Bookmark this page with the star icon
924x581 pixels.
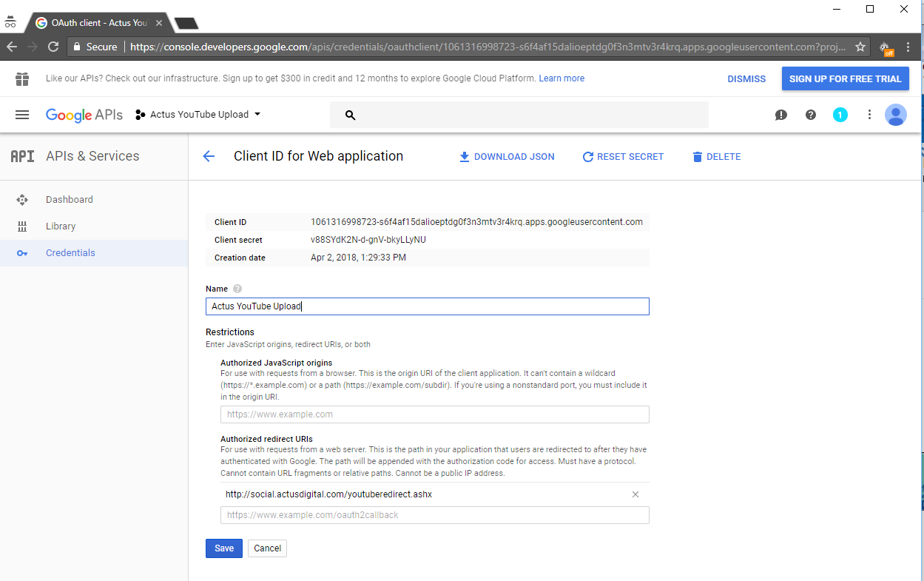[860, 47]
